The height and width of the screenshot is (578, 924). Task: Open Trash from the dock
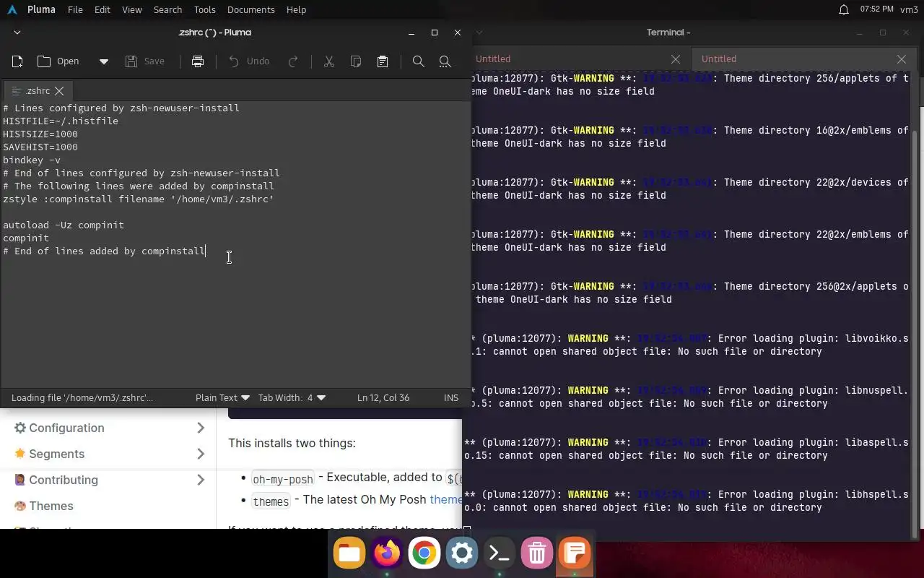pyautogui.click(x=537, y=554)
